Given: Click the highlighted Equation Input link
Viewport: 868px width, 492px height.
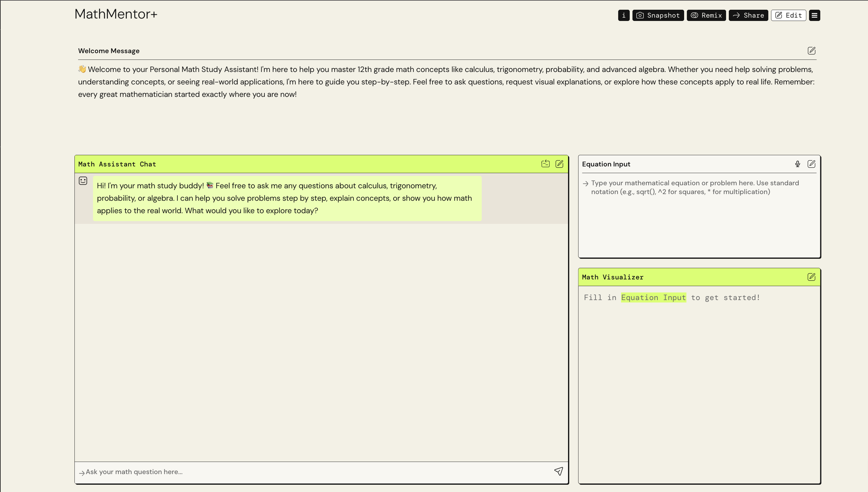Looking at the screenshot, I should point(653,297).
